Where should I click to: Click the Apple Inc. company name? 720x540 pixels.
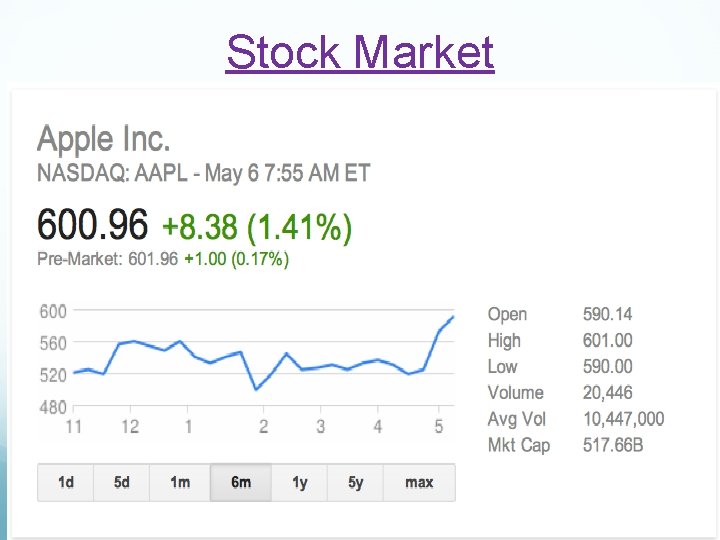(x=104, y=138)
